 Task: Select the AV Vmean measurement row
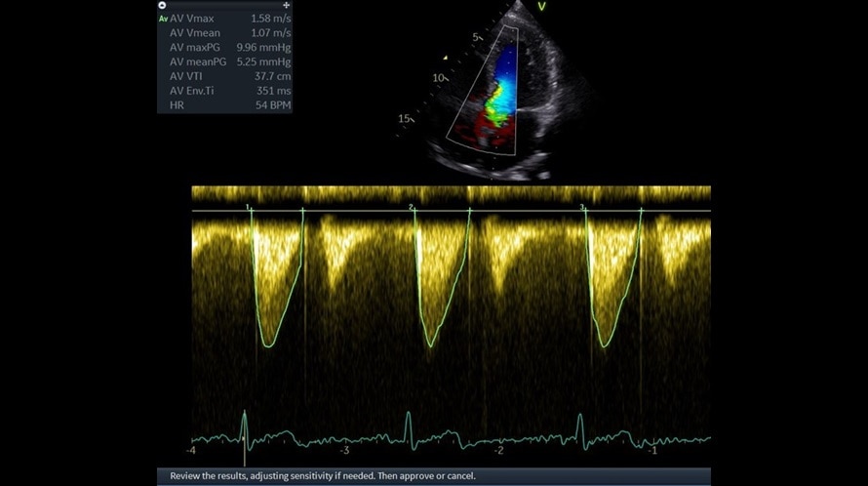pyautogui.click(x=229, y=33)
